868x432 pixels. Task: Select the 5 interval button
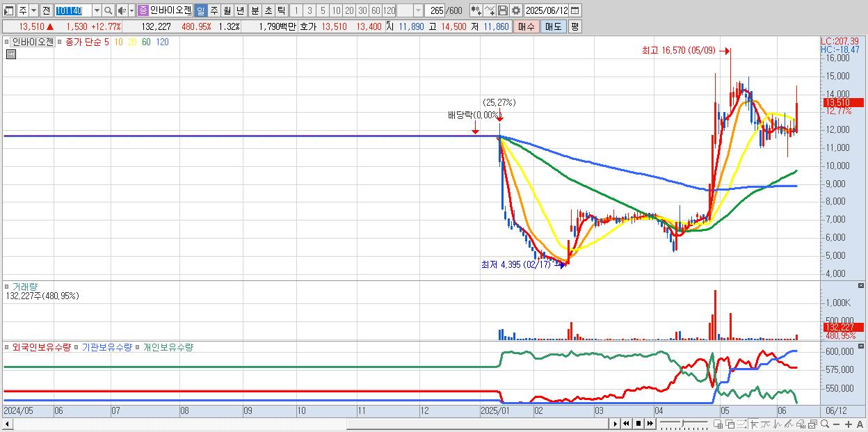click(323, 10)
